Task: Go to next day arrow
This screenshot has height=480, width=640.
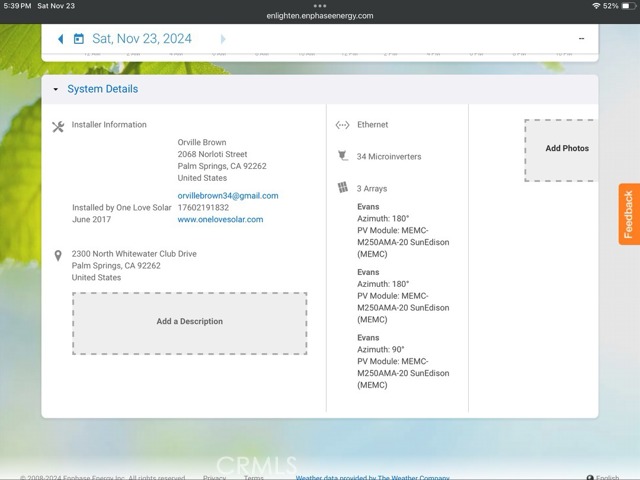Action: tap(222, 39)
